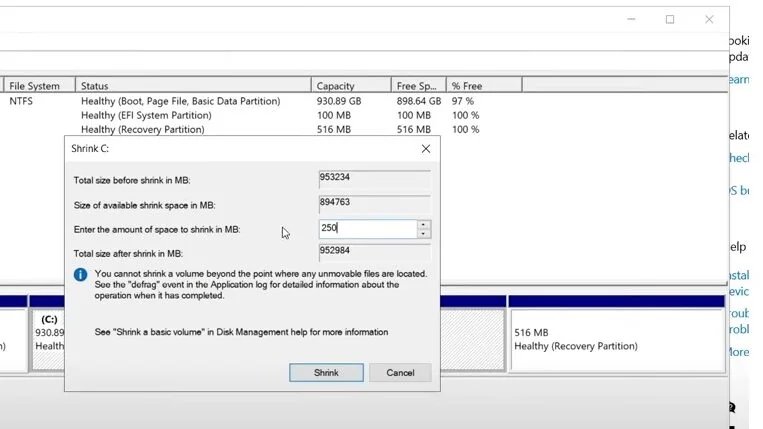Click the 97 % free cell
763x429 pixels.
462,101
